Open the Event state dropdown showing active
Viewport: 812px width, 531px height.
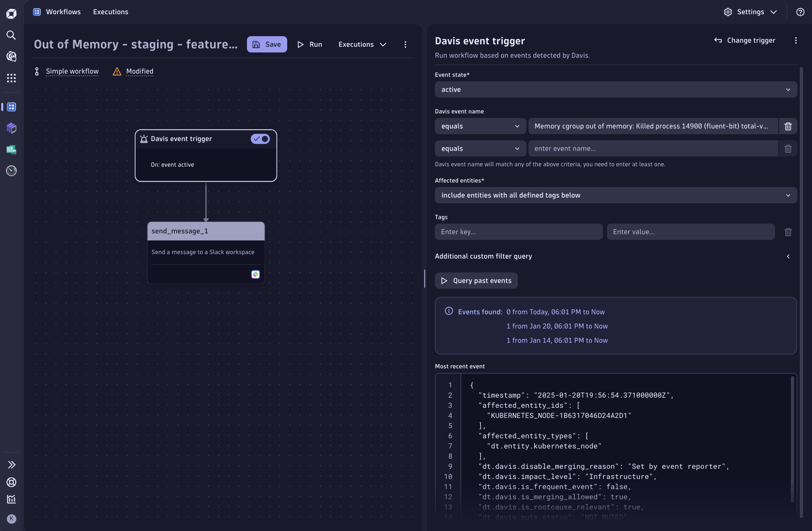(x=616, y=89)
